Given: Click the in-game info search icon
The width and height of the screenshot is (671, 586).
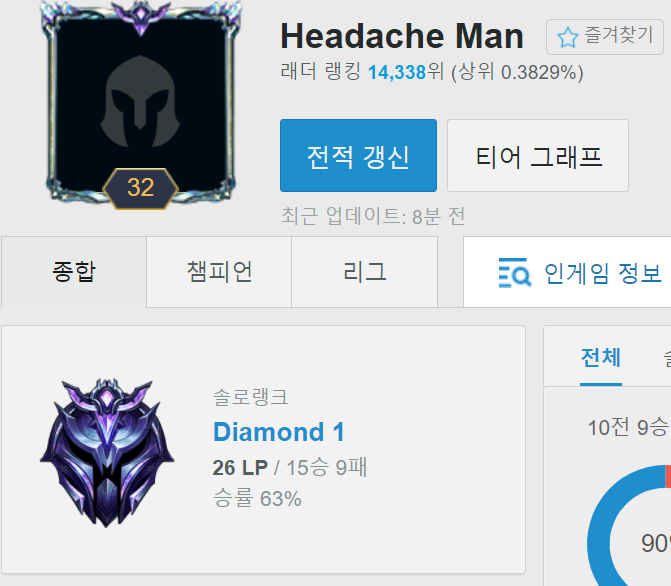Looking at the screenshot, I should pos(514,273).
